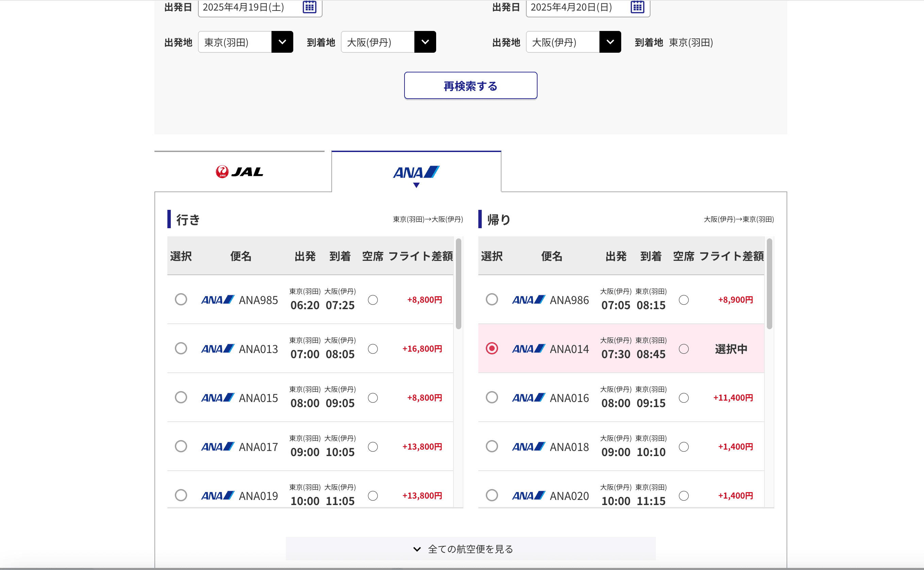The width and height of the screenshot is (924, 570).
Task: Click the 再検索する button
Action: coord(471,86)
